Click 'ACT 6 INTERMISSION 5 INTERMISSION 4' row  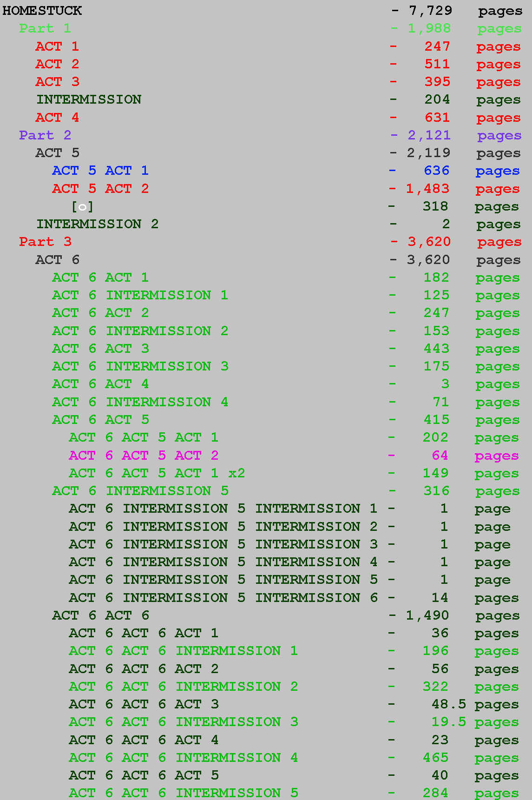223,562
